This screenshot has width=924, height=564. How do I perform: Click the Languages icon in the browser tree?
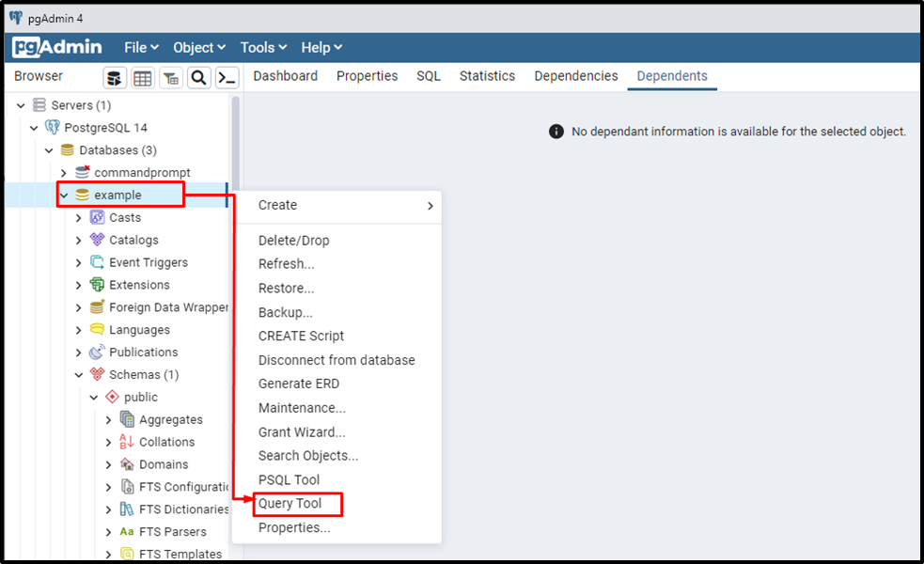pyautogui.click(x=99, y=329)
